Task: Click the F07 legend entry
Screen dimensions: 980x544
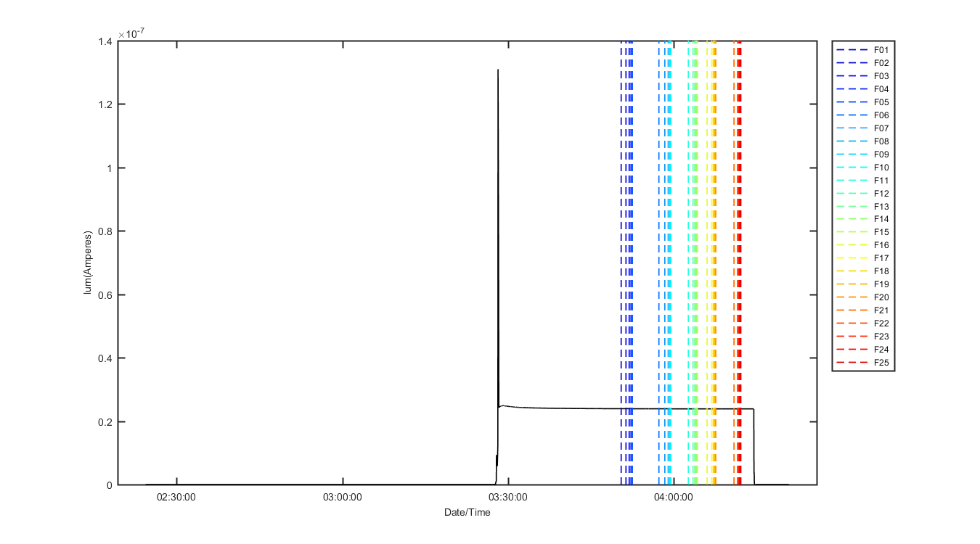Action: [863, 128]
